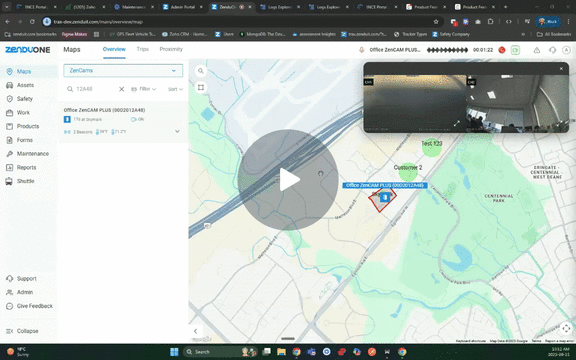Click the CH1 camera feed thumbnail

pos(415,104)
